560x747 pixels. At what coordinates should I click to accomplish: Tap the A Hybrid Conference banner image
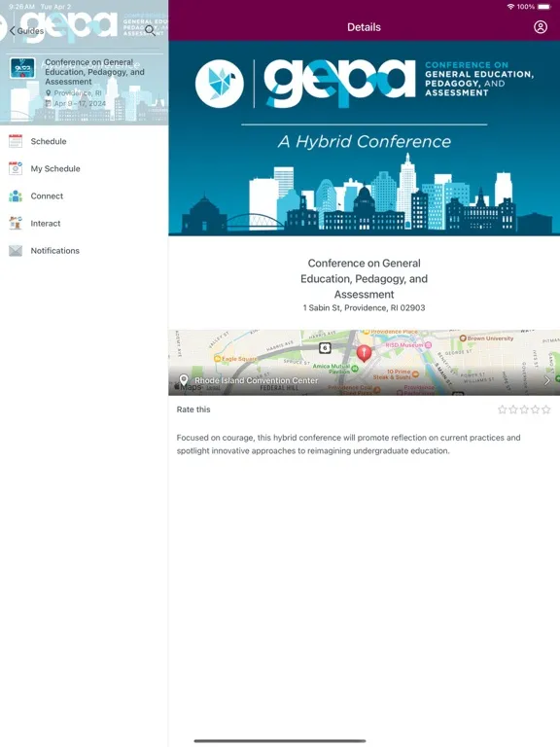point(365,138)
